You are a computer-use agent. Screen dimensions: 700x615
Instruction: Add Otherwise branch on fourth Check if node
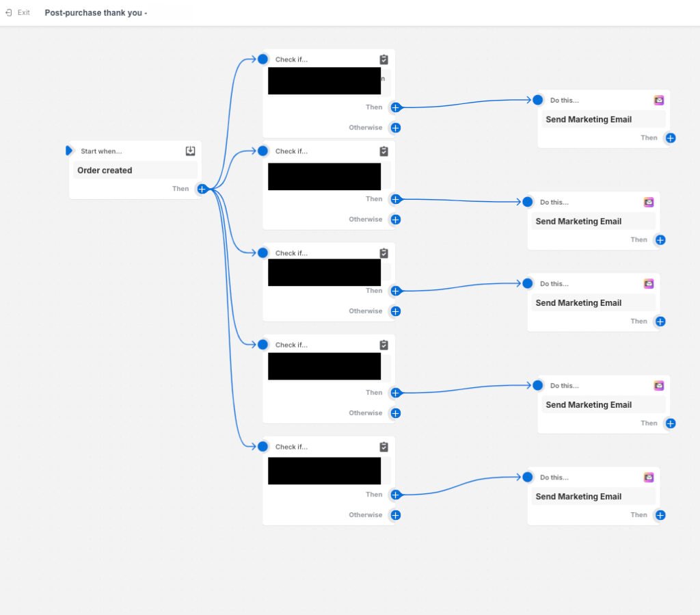tap(396, 413)
